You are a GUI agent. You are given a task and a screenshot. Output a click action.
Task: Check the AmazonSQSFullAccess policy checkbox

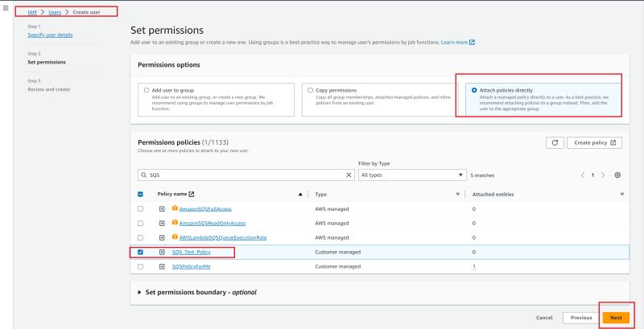click(x=140, y=209)
